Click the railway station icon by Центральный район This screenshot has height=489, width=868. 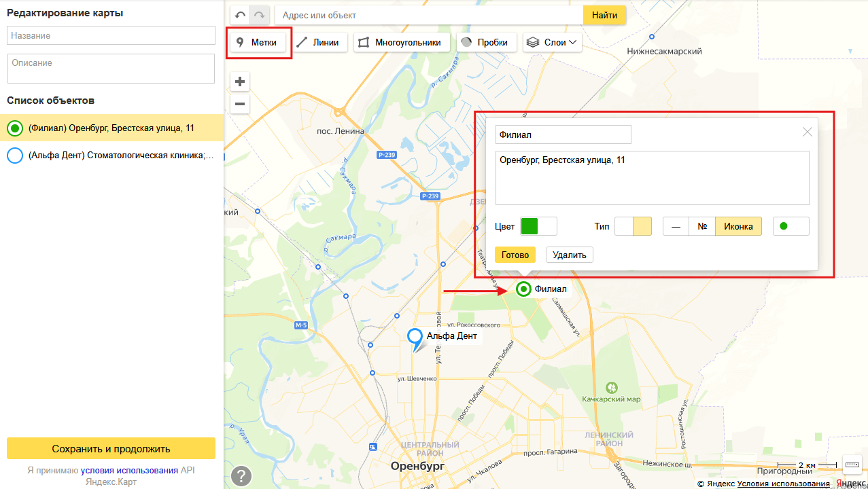tap(372, 446)
